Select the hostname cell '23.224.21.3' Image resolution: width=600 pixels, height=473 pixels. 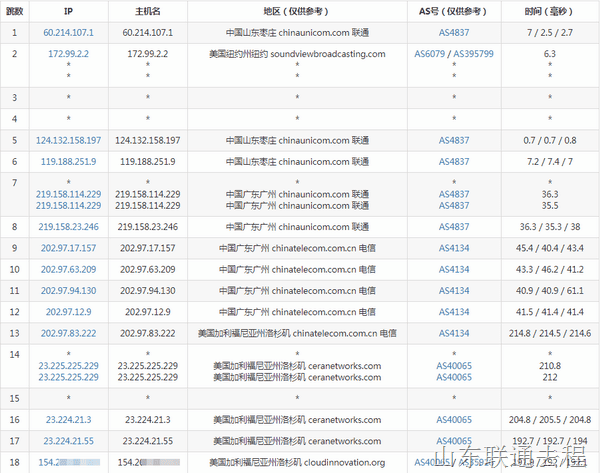pos(148,420)
